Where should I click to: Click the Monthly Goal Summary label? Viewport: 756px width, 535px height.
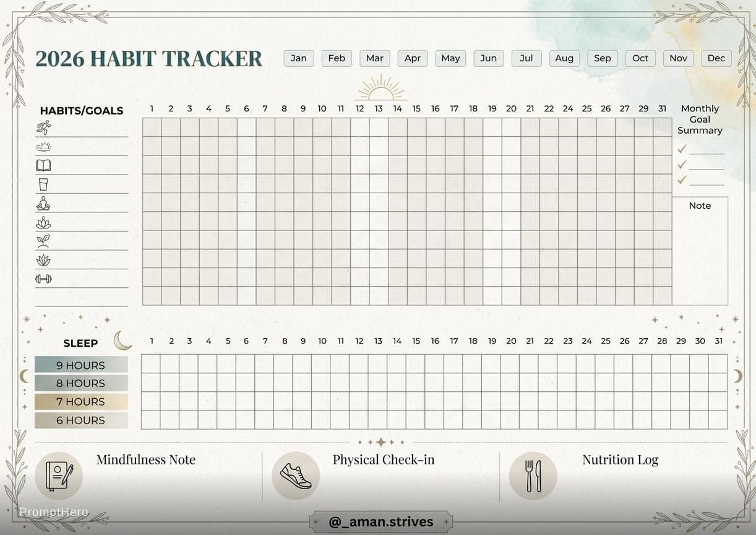click(700, 120)
